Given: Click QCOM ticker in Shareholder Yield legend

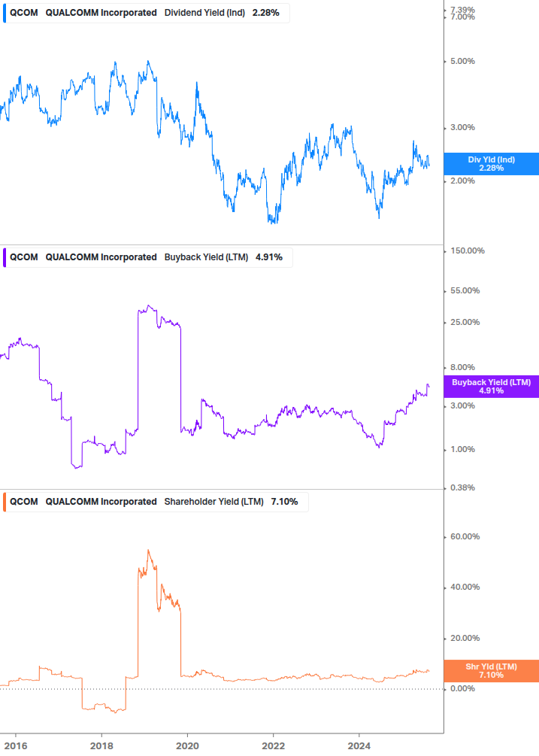Looking at the screenshot, I should [24, 502].
